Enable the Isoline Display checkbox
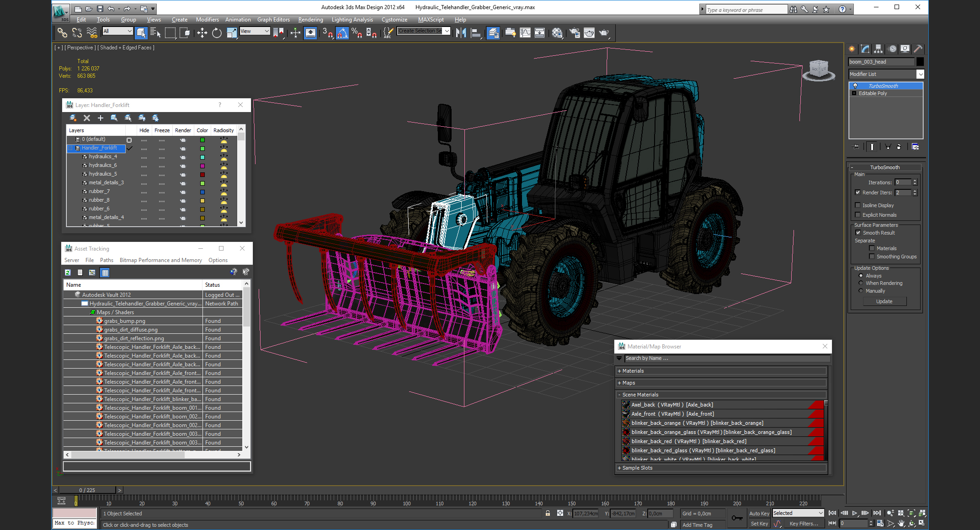 point(858,205)
